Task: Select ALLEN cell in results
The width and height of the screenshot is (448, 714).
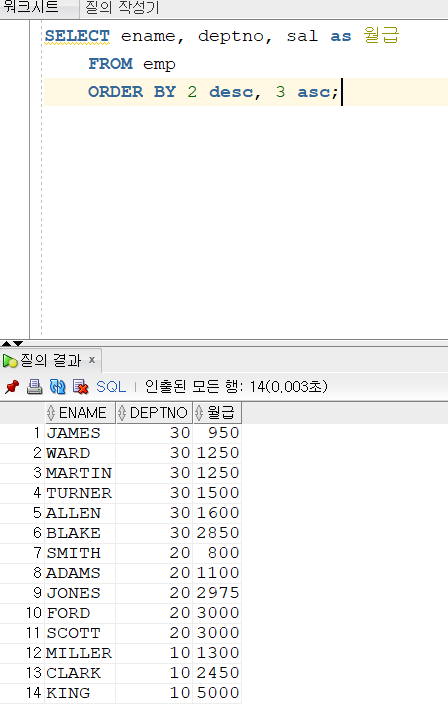Action: 80,513
